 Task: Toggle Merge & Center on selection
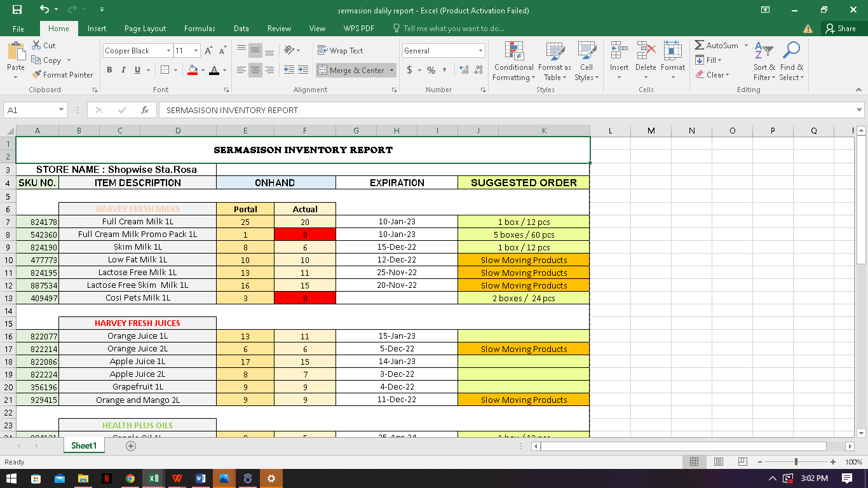click(x=351, y=70)
